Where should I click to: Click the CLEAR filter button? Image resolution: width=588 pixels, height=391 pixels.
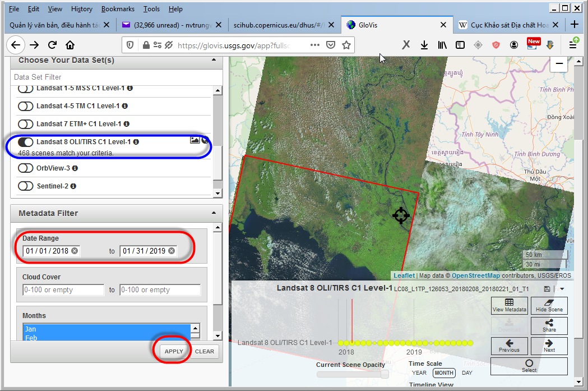pyautogui.click(x=205, y=352)
